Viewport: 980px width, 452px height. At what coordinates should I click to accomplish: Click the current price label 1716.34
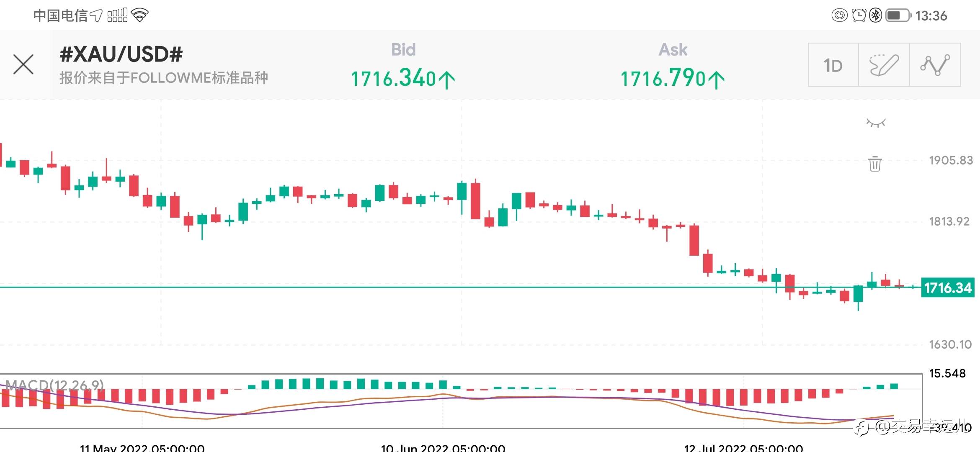pyautogui.click(x=947, y=288)
